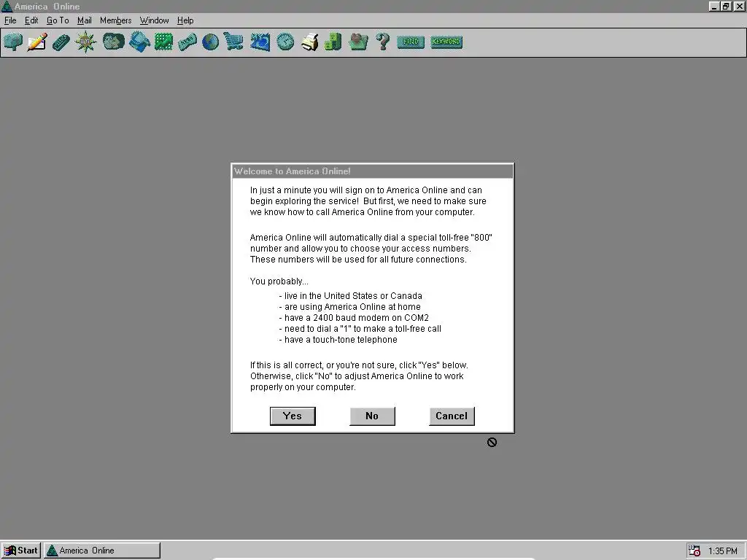Click the text 'have a touch-tone telephone'
The height and width of the screenshot is (560, 747).
(x=341, y=340)
